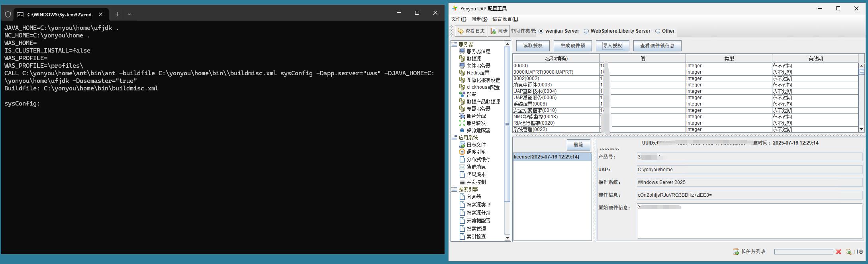The image size is (868, 264).
Task: Add a new terminal tab
Action: (x=118, y=14)
